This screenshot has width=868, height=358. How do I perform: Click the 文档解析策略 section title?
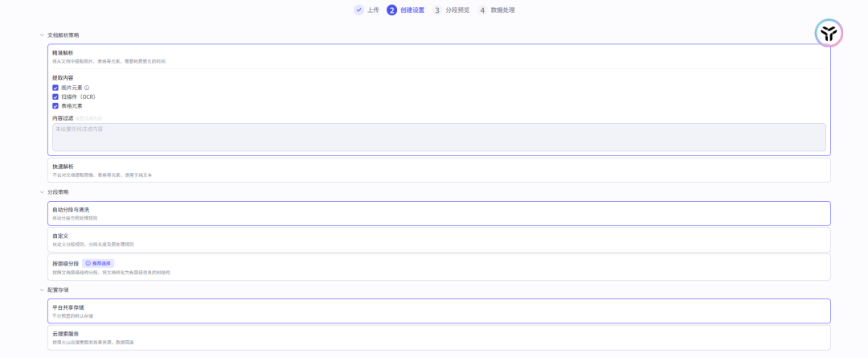[x=63, y=35]
